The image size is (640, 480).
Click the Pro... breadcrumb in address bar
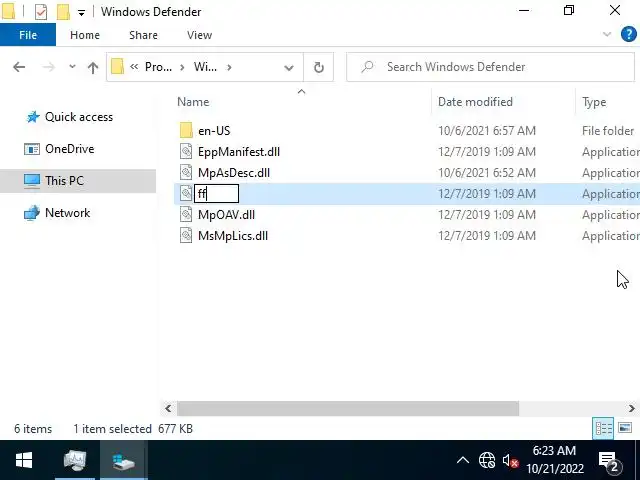[x=158, y=67]
